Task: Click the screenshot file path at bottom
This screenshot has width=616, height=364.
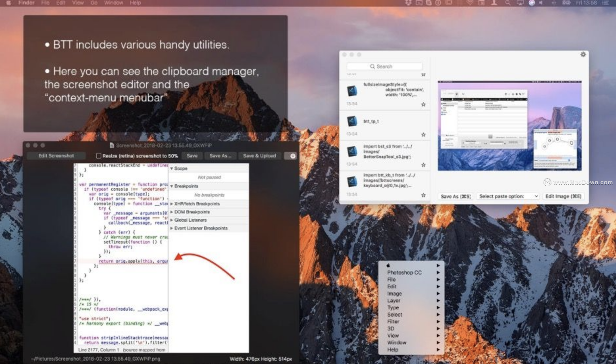Action: [x=95, y=359]
